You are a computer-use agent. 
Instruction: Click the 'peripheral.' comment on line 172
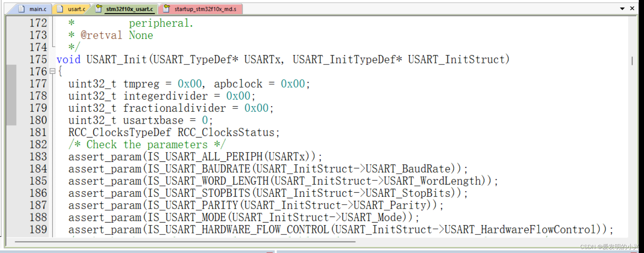click(x=161, y=23)
